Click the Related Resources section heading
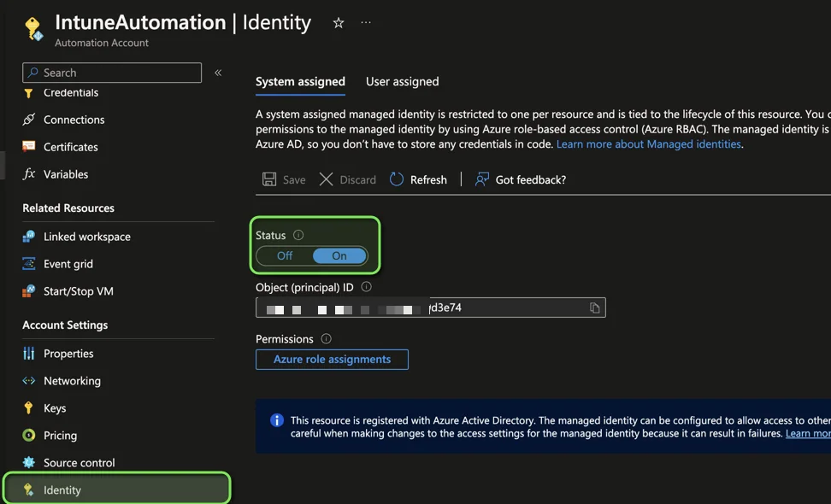This screenshot has height=504, width=831. 68,208
